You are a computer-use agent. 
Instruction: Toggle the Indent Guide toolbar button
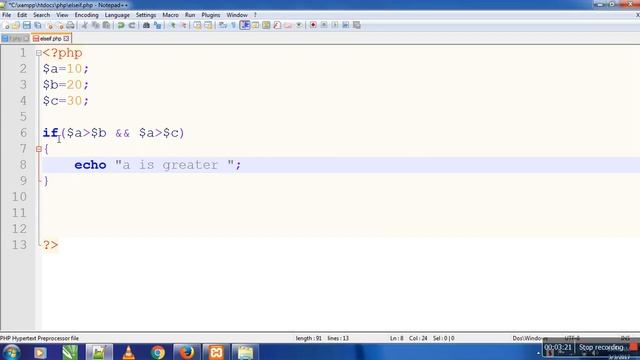pos(245,25)
